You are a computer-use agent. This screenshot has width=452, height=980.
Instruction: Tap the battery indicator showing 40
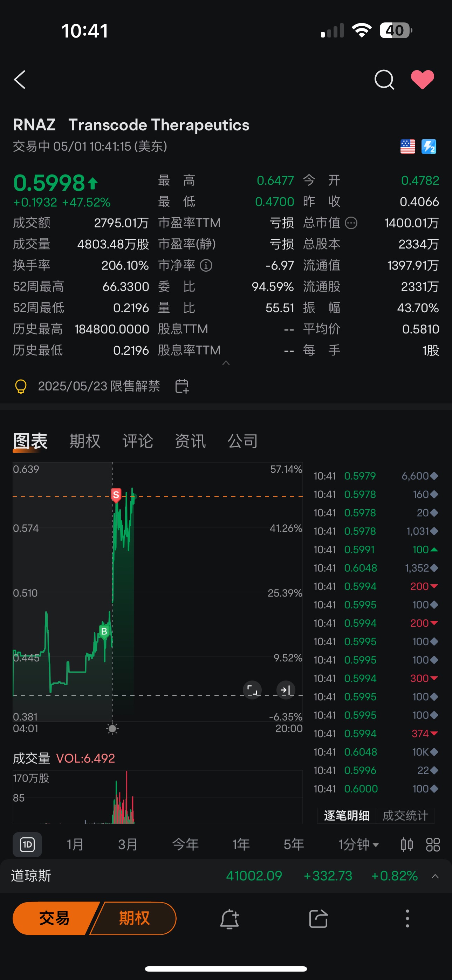click(x=396, y=30)
